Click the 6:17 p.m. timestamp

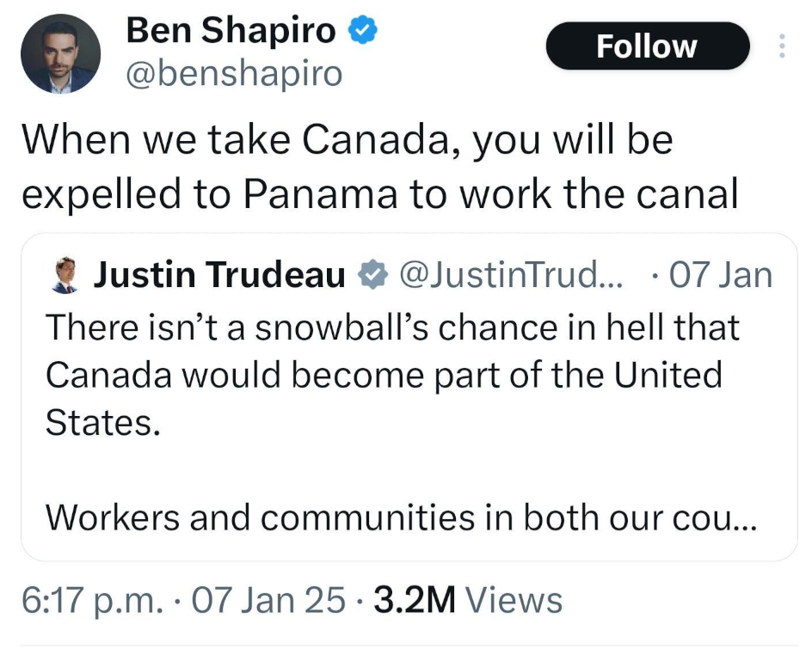[90, 599]
